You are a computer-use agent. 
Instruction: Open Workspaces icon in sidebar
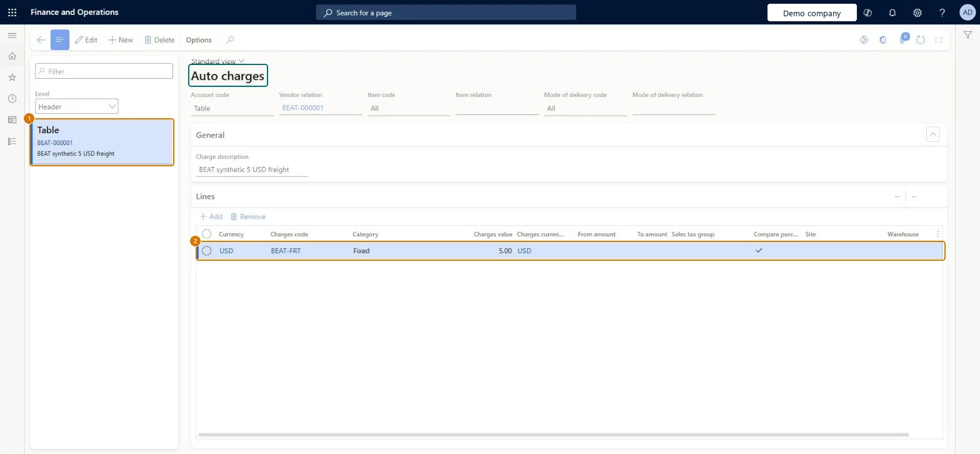click(12, 120)
